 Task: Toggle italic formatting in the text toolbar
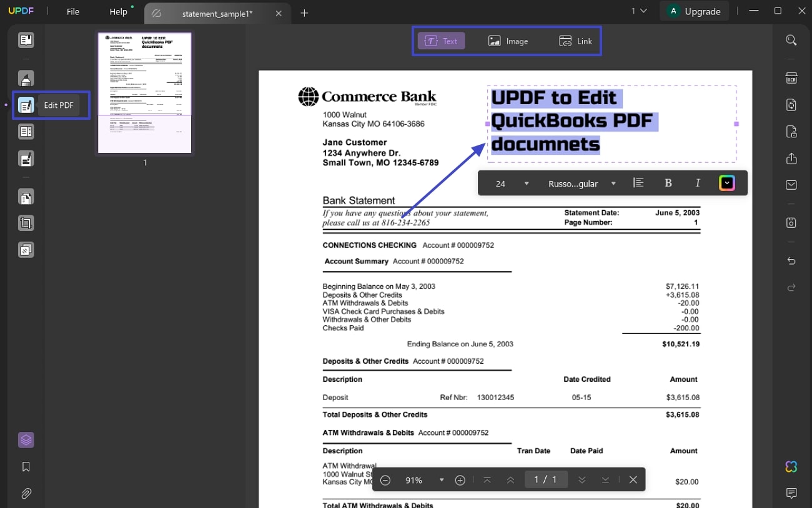click(x=698, y=182)
